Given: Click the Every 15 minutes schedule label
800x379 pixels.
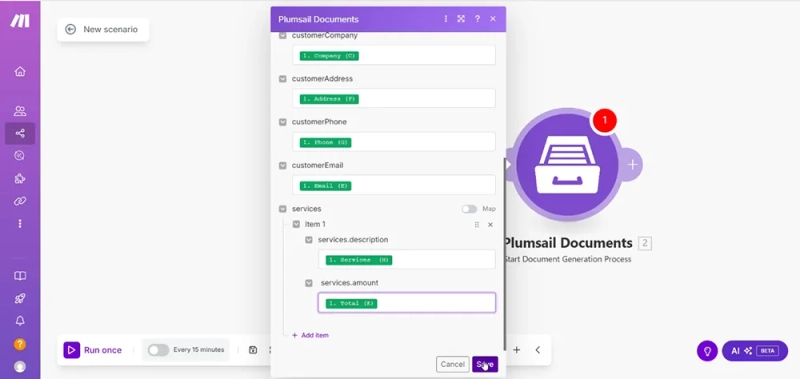Looking at the screenshot, I should tap(198, 350).
